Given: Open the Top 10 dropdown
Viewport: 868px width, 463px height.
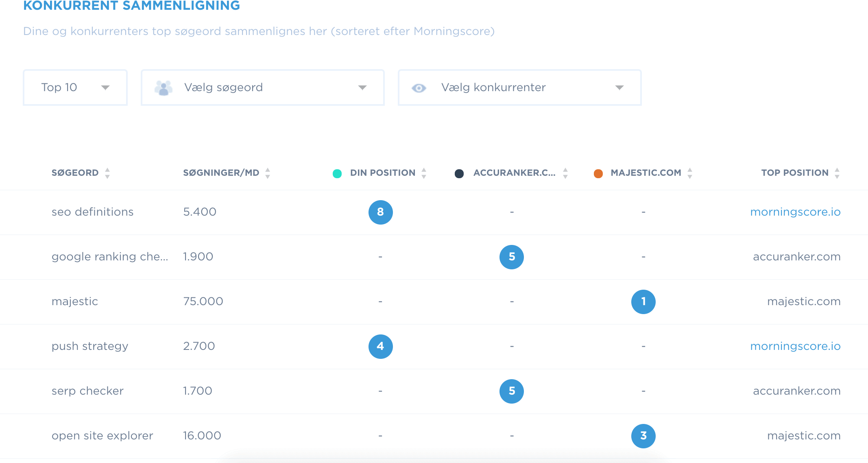Looking at the screenshot, I should point(75,87).
